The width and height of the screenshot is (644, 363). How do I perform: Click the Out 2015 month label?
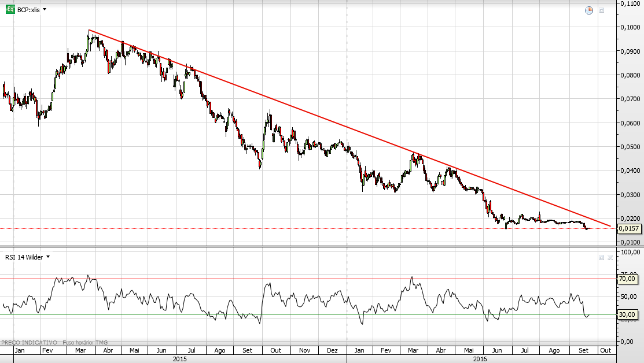(275, 350)
